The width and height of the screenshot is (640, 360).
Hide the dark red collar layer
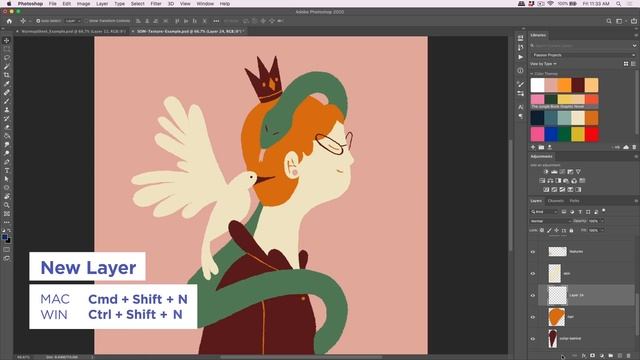coord(533,338)
